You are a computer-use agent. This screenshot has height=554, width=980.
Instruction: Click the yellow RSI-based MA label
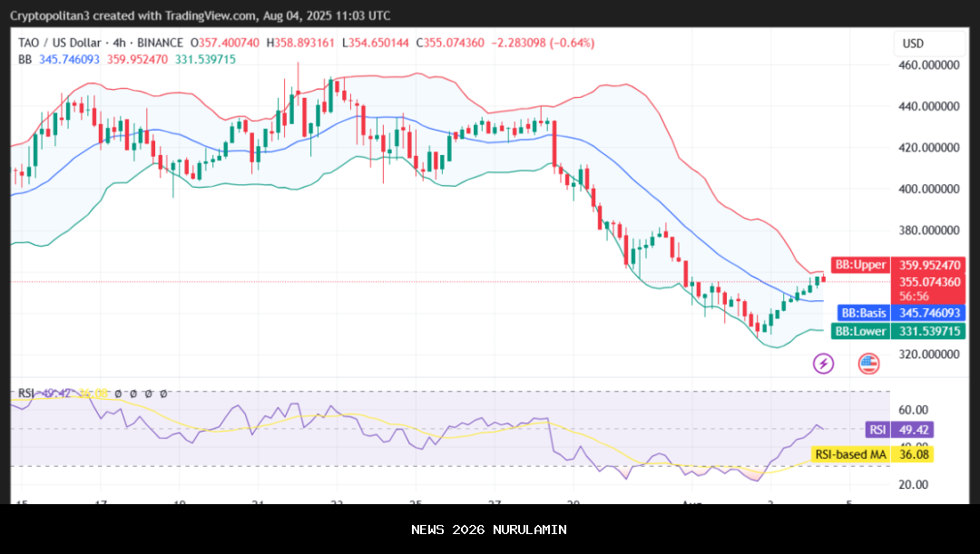[x=850, y=454]
